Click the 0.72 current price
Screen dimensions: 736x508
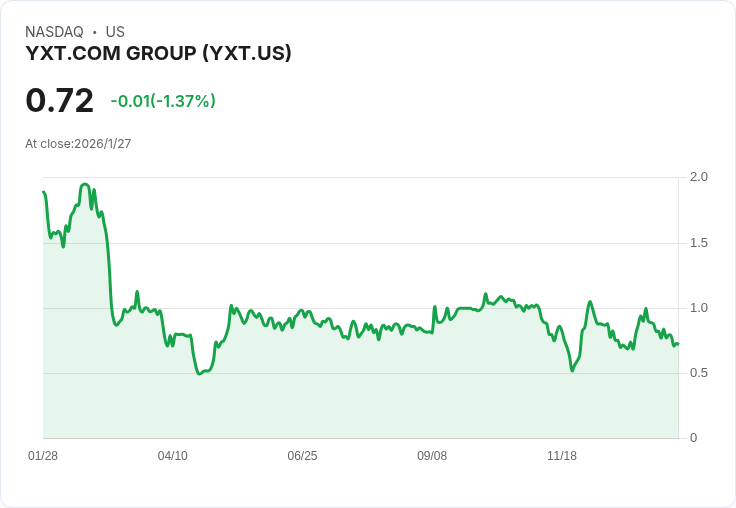(x=59, y=100)
